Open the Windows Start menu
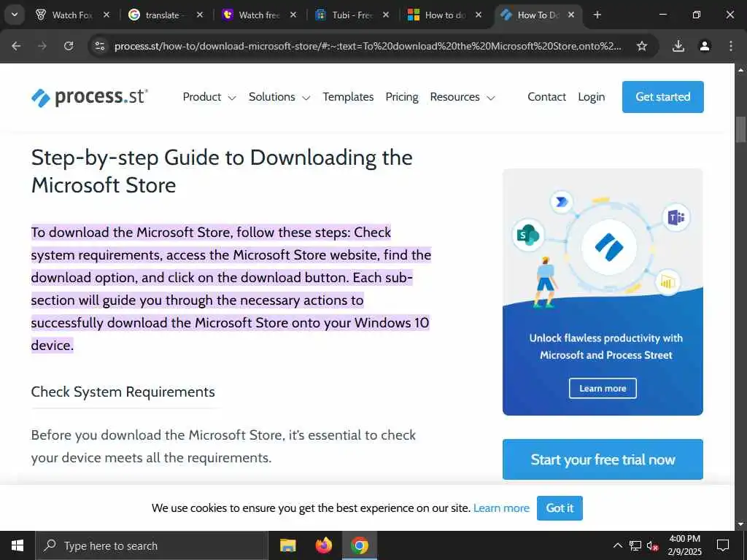The width and height of the screenshot is (747, 560). tap(18, 545)
